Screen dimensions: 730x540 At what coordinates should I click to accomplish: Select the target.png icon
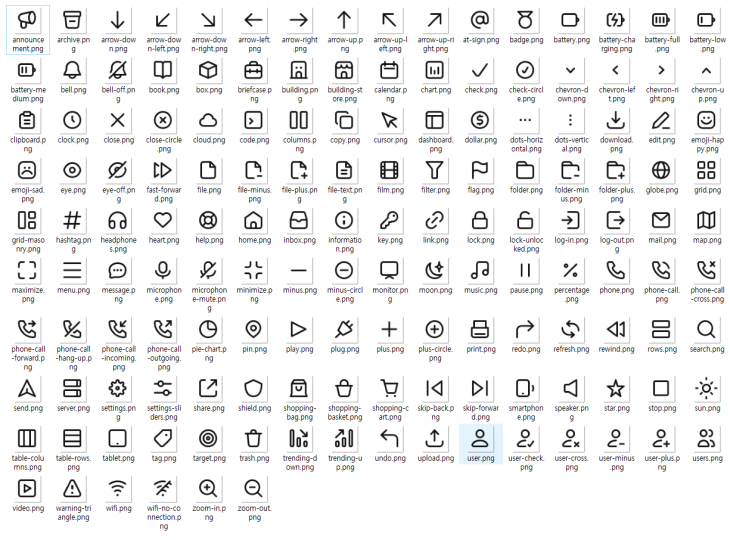pos(208,439)
